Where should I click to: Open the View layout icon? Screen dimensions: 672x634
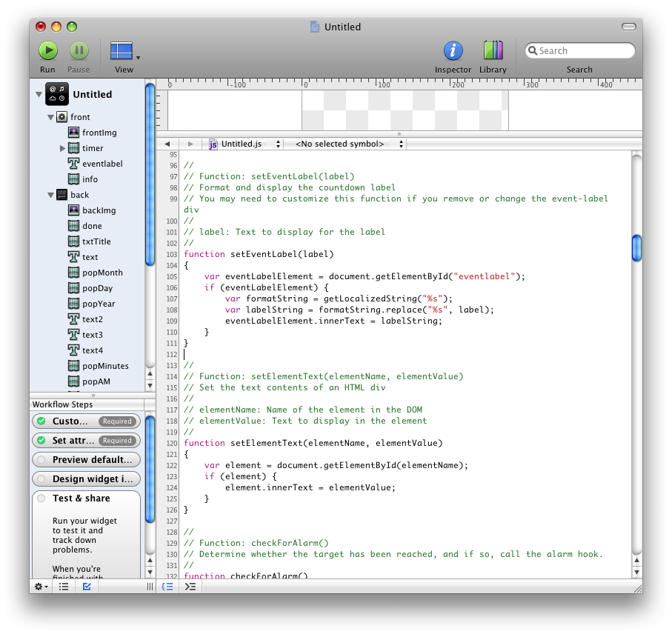(122, 50)
